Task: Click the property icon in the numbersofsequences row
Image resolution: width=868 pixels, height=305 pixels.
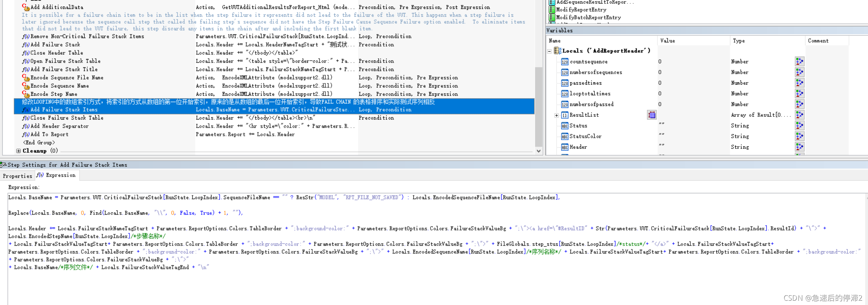Action: pos(799,72)
